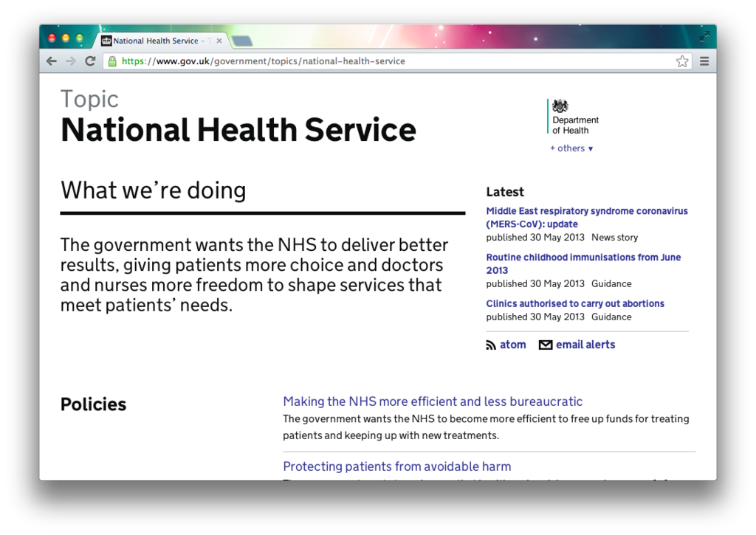Click the Department of Health text link
The width and height of the screenshot is (756, 535).
575,125
